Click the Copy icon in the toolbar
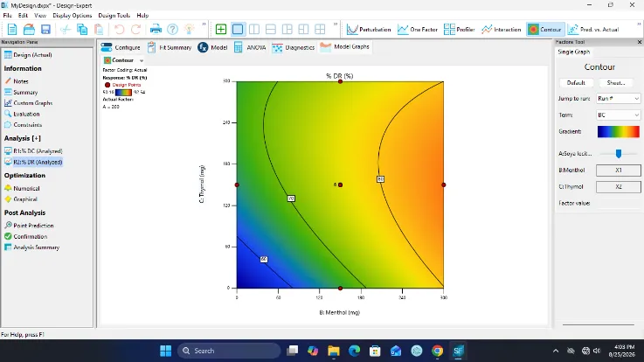The height and width of the screenshot is (362, 644). tap(82, 29)
